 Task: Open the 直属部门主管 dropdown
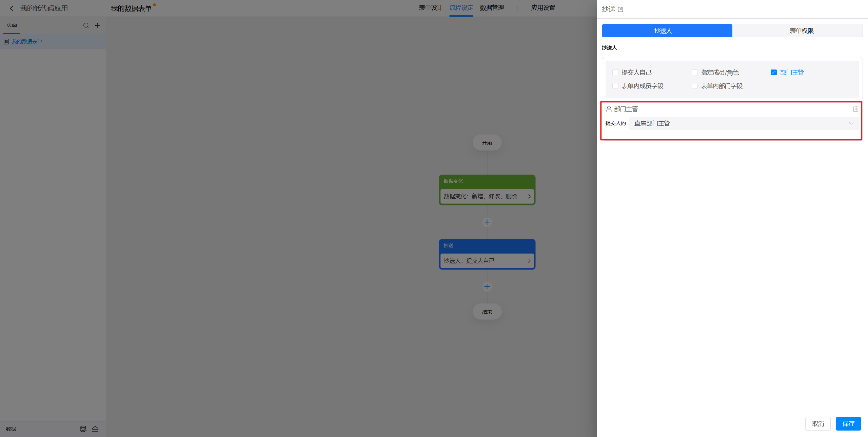pyautogui.click(x=744, y=123)
